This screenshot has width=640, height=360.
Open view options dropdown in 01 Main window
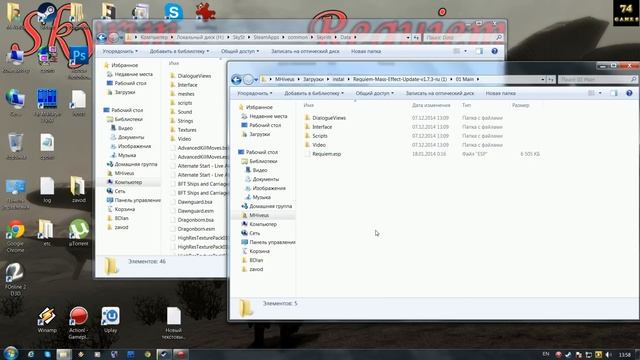[600, 93]
